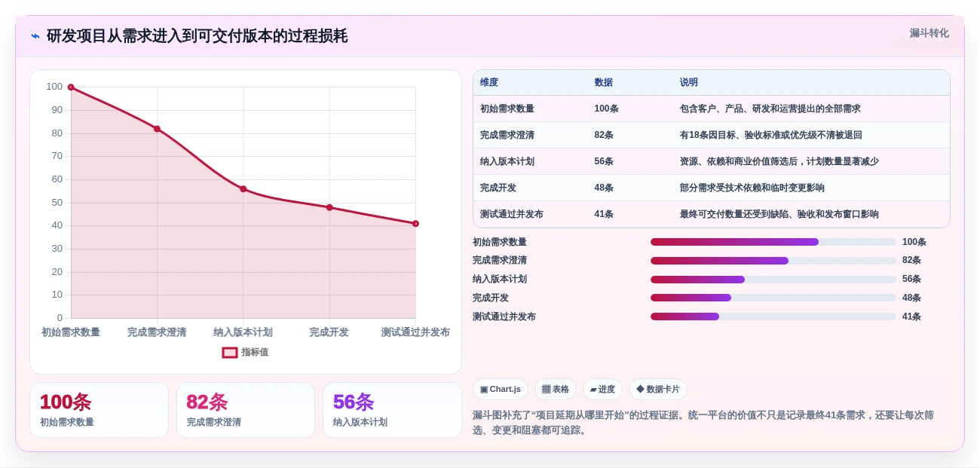Click the 初始需求数量 progress bar
Viewport: 980px width, 468px height.
[x=773, y=242]
